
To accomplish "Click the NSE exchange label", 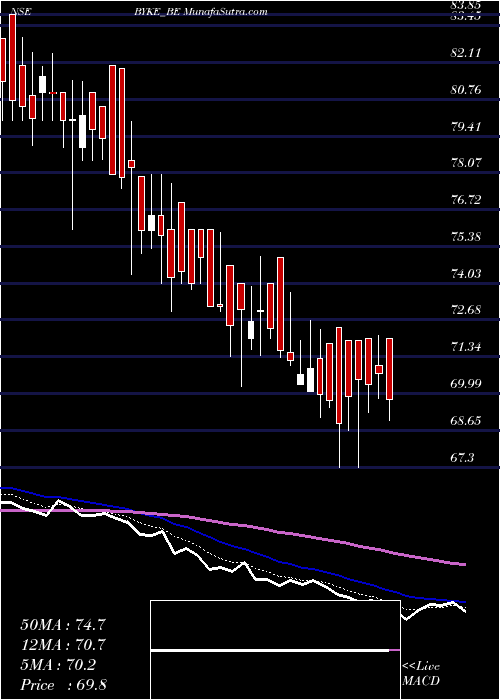I will click(19, 12).
